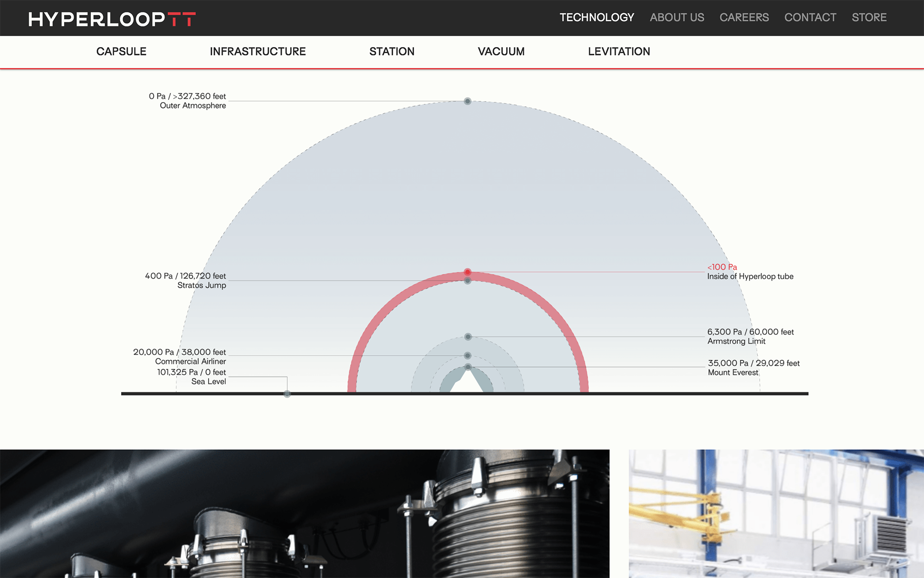
Task: Click the Commercial Airliner marker dot
Action: coord(468,356)
